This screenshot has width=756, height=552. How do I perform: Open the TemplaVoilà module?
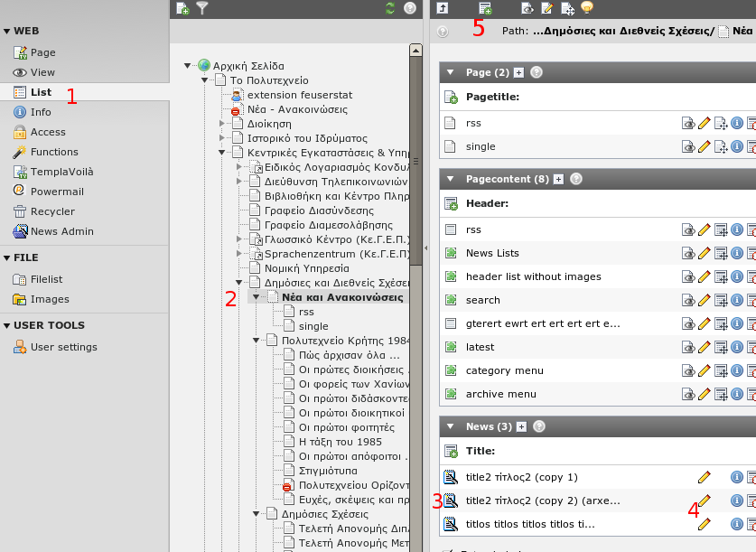coord(61,172)
